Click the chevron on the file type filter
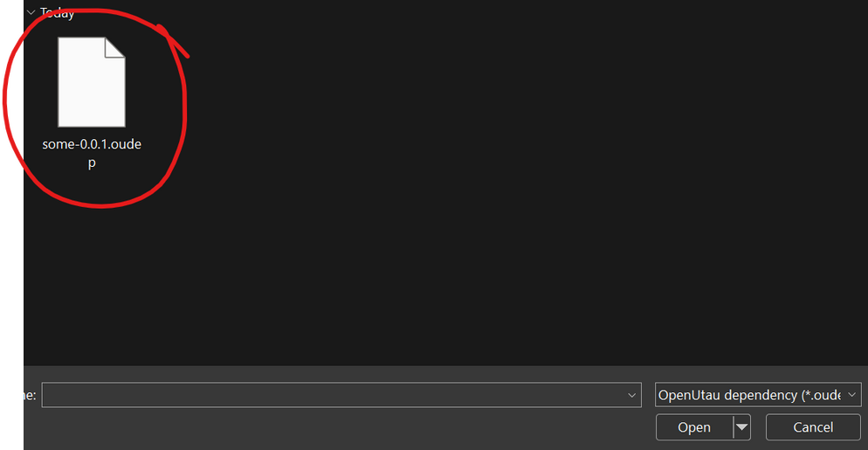Viewport: 868px width, 450px height. (851, 395)
